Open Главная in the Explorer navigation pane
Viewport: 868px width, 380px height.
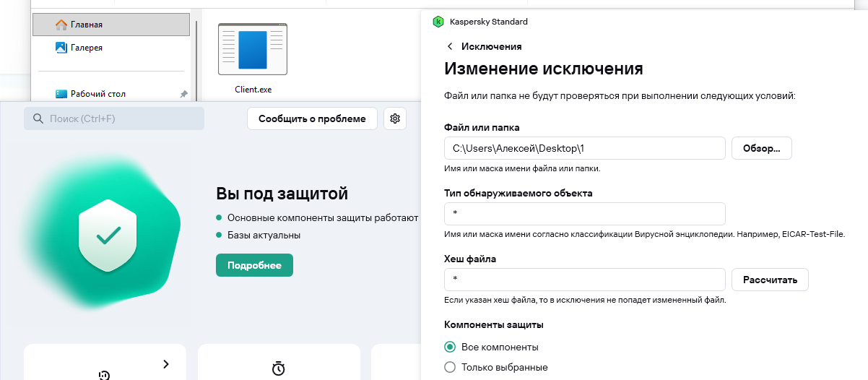tap(111, 25)
